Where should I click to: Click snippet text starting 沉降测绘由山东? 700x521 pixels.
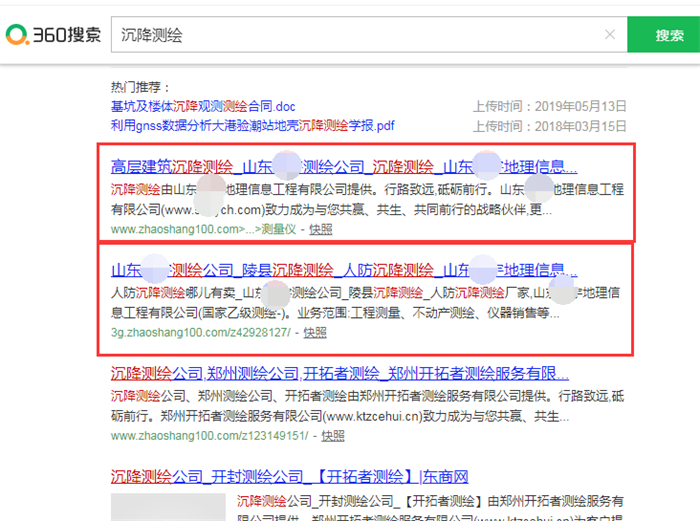pos(367,199)
